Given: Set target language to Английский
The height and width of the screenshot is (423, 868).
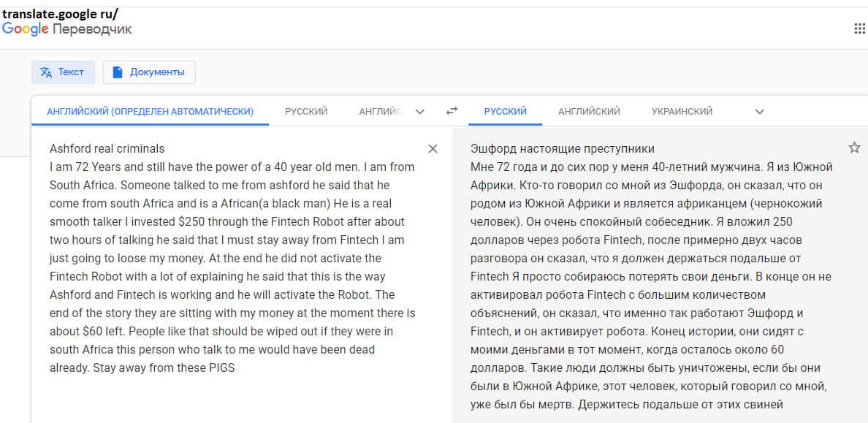Looking at the screenshot, I should coord(589,112).
